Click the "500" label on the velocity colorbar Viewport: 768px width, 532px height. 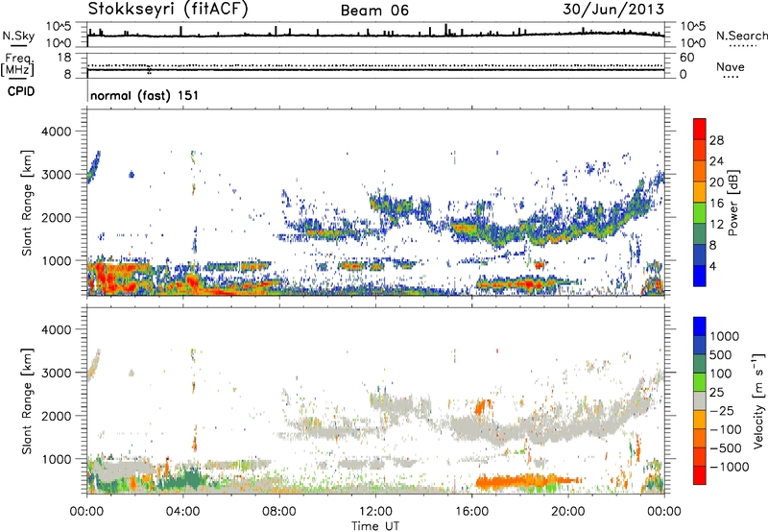(721, 355)
